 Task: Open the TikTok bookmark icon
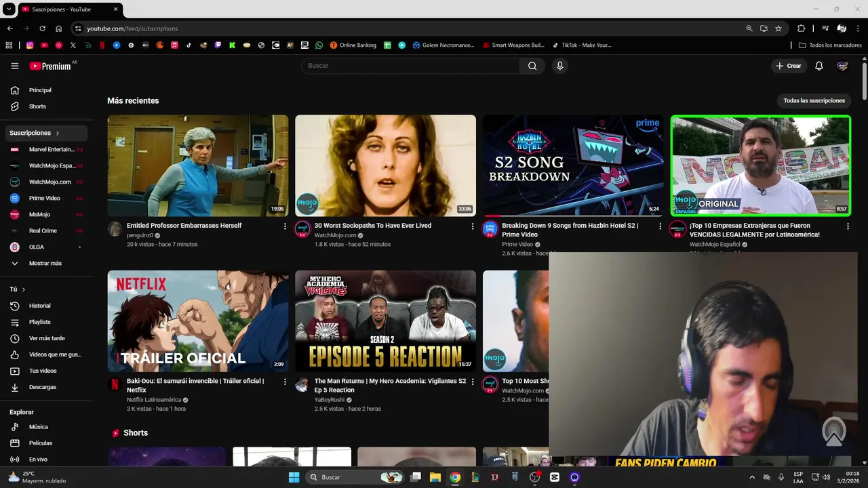[x=189, y=45]
